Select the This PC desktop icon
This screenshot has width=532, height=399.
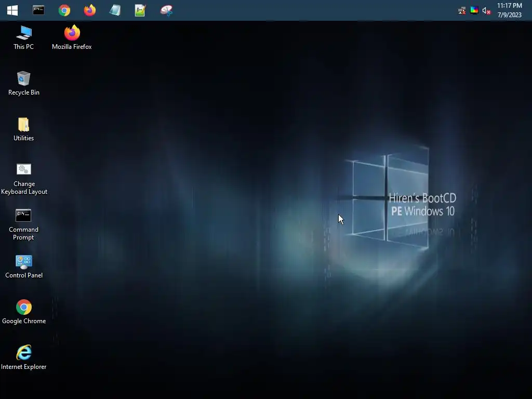[24, 37]
